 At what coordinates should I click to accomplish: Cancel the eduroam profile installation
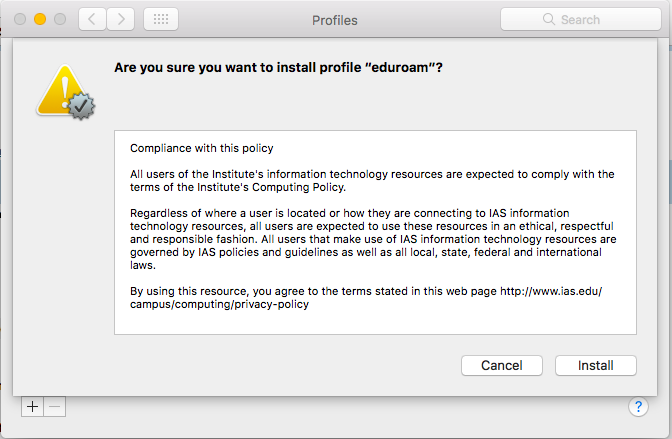tap(501, 365)
